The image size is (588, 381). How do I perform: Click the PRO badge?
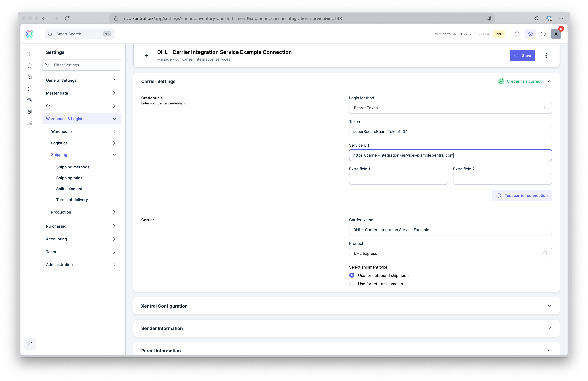tap(499, 34)
